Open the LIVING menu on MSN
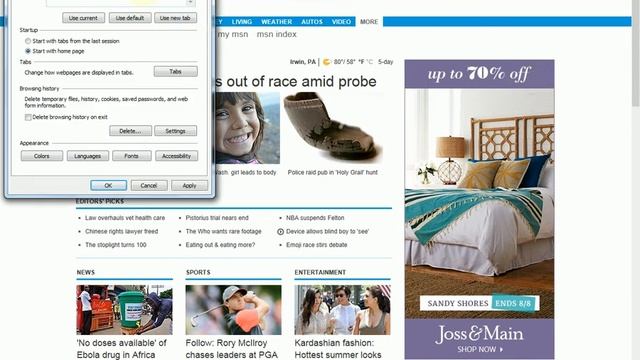 point(242,22)
